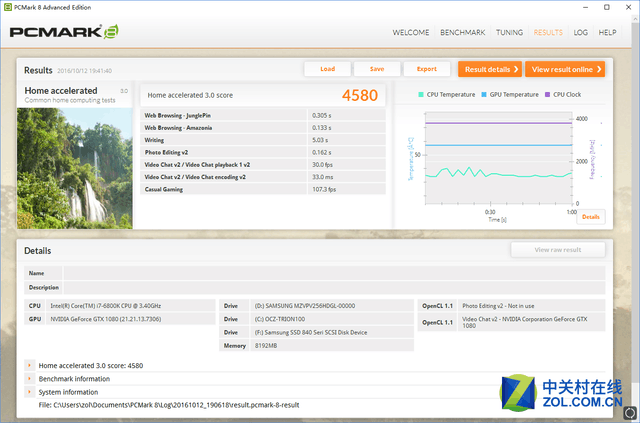Click View raw result button
Viewport: 640px width, 423px height.
(x=558, y=250)
